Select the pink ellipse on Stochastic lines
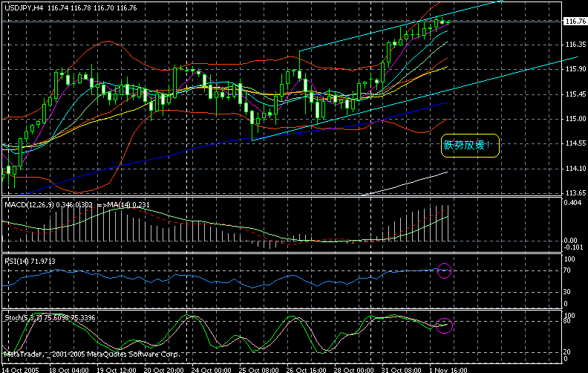The image size is (588, 373). (445, 325)
